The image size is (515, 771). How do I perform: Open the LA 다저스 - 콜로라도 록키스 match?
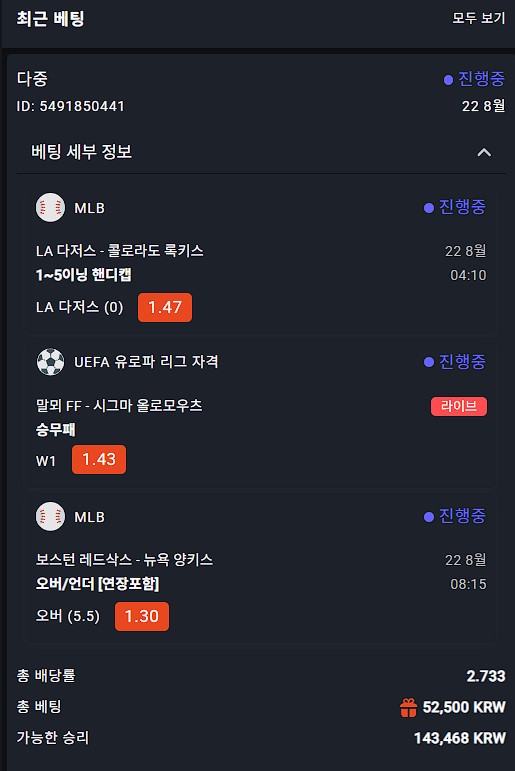point(120,251)
